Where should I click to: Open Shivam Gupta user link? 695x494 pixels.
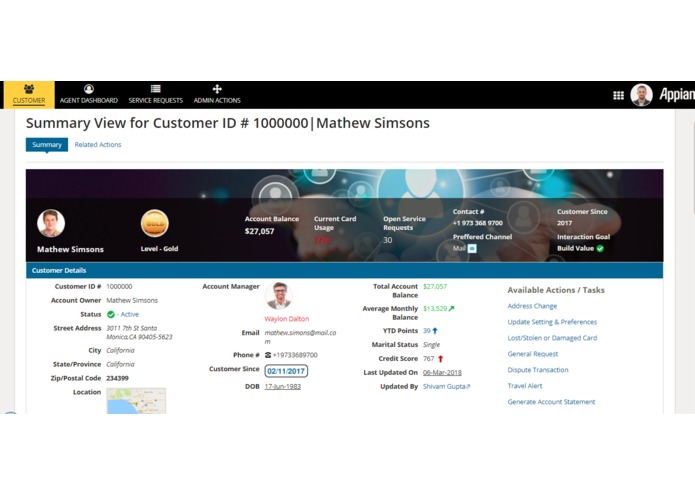(x=446, y=386)
